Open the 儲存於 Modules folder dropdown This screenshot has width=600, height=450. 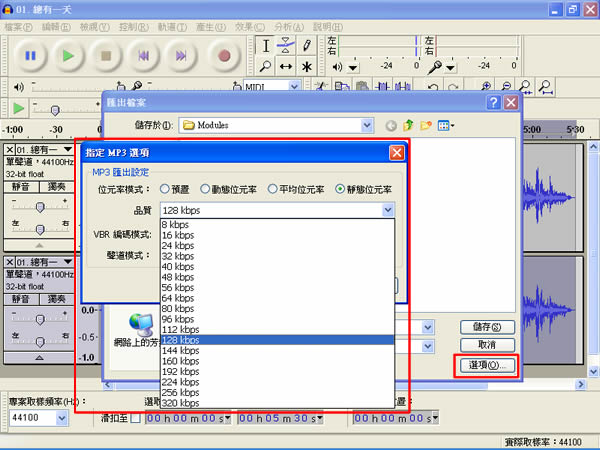(x=367, y=125)
